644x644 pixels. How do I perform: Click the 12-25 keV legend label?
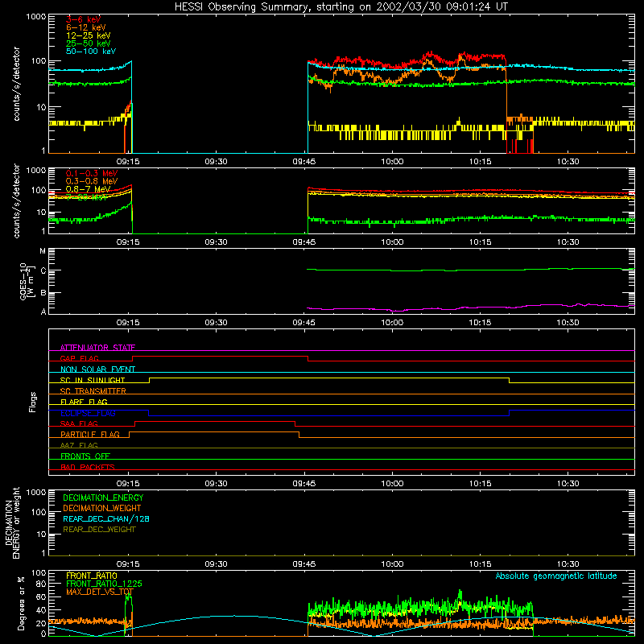coord(89,35)
